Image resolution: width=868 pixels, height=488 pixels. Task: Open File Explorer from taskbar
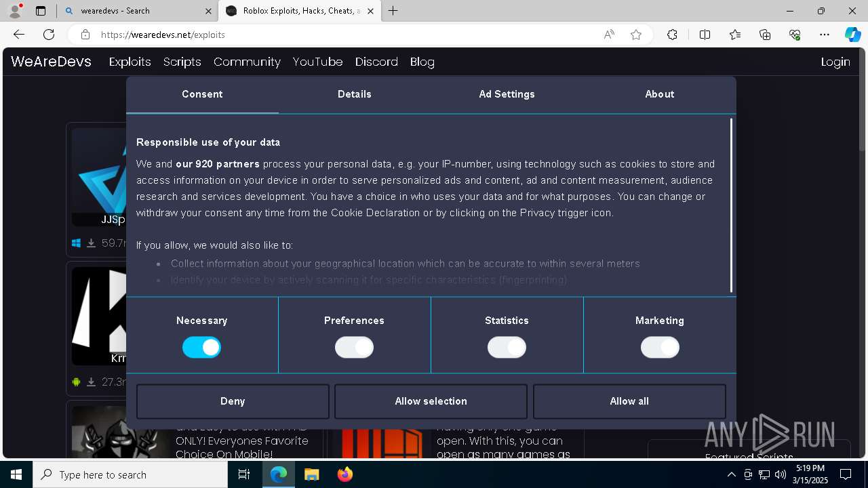pyautogui.click(x=311, y=474)
